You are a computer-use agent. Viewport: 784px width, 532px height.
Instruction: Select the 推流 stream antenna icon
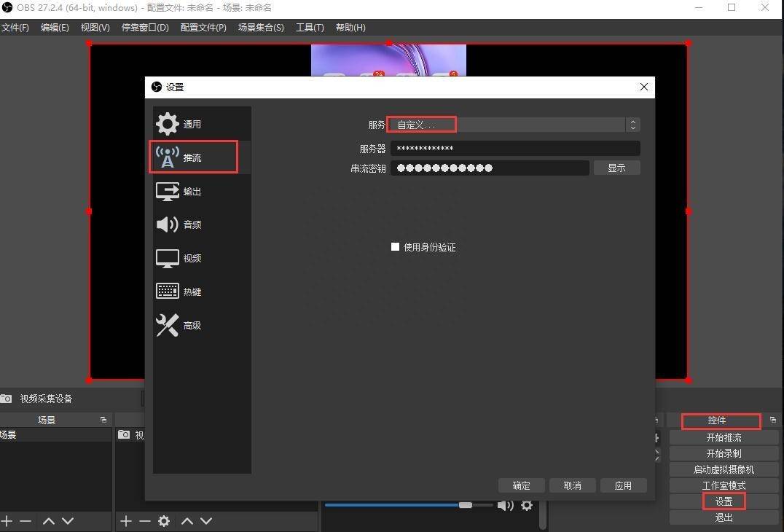pyautogui.click(x=167, y=157)
